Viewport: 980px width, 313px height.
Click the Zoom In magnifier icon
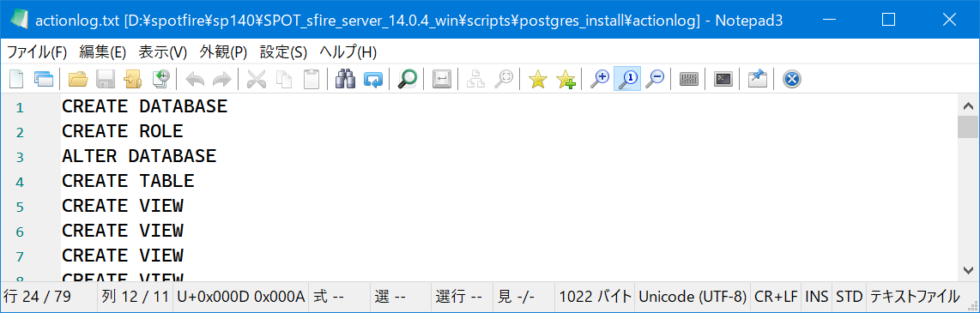pos(599,80)
